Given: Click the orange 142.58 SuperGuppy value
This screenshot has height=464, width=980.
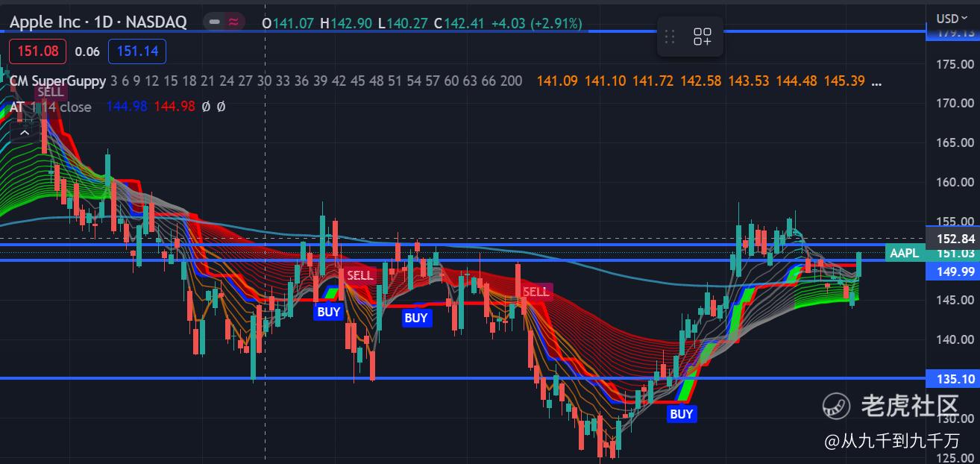Looking at the screenshot, I should pyautogui.click(x=701, y=81).
